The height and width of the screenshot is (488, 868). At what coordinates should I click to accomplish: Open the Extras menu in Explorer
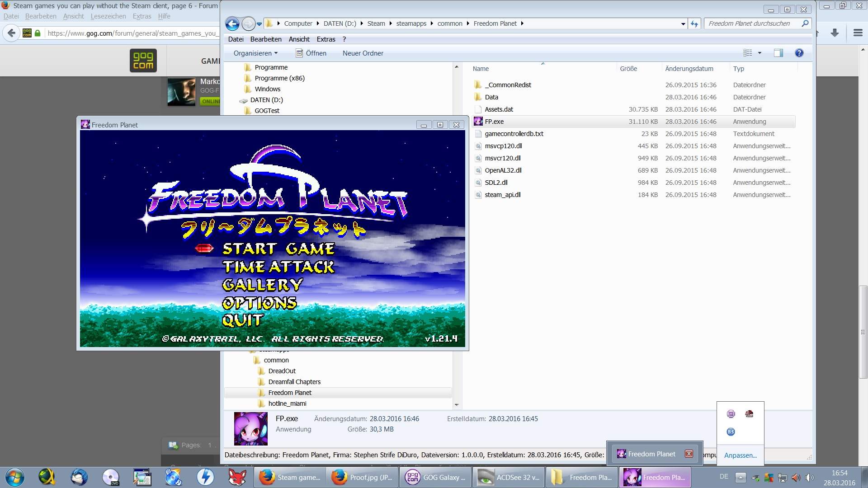click(325, 39)
